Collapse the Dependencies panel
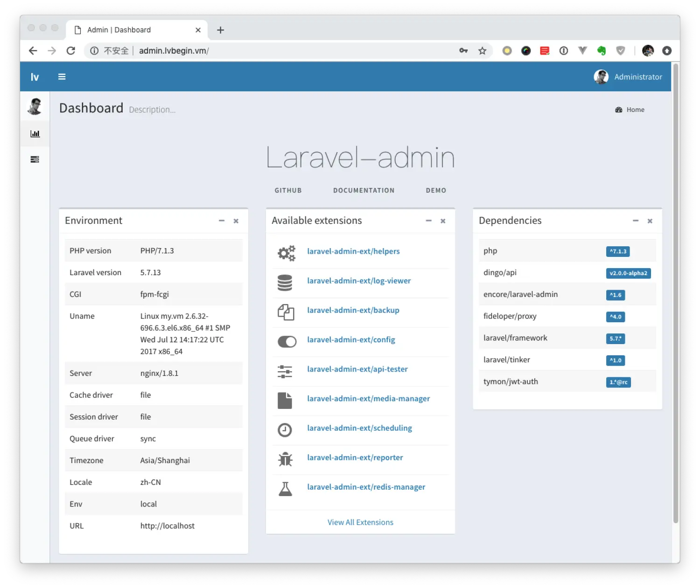This screenshot has height=588, width=700. click(x=636, y=221)
